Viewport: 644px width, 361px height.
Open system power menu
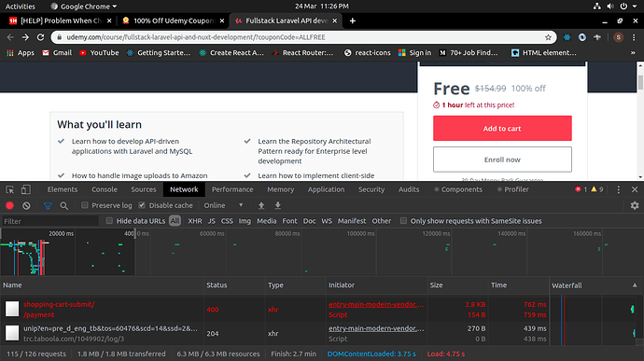[x=623, y=7]
